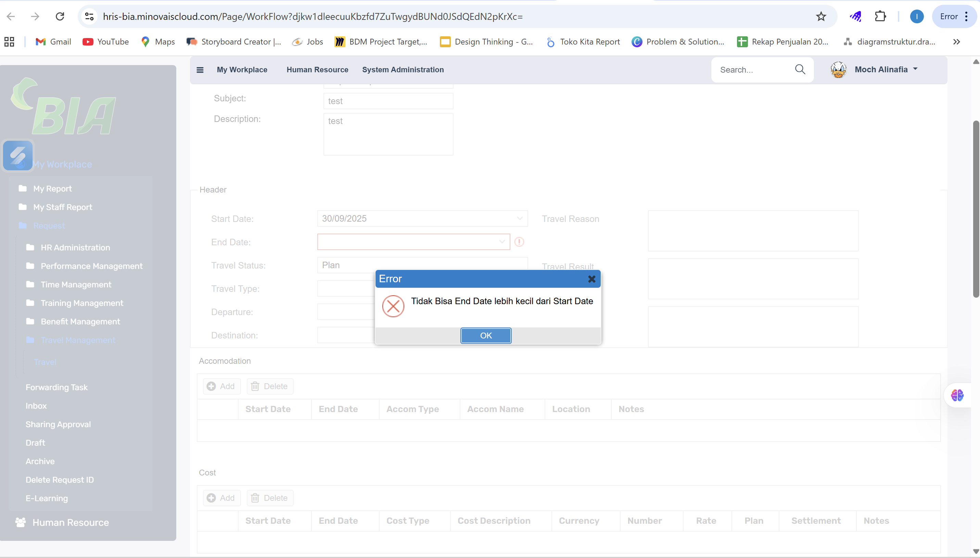Click the blue app logo icon
The image size is (980, 558).
tap(17, 155)
